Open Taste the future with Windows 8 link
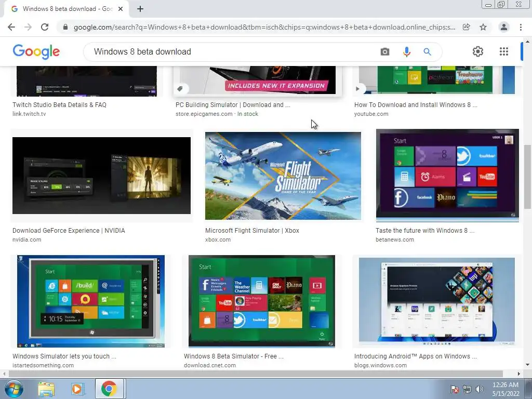Viewport: 532px width, 399px height. [x=425, y=231]
